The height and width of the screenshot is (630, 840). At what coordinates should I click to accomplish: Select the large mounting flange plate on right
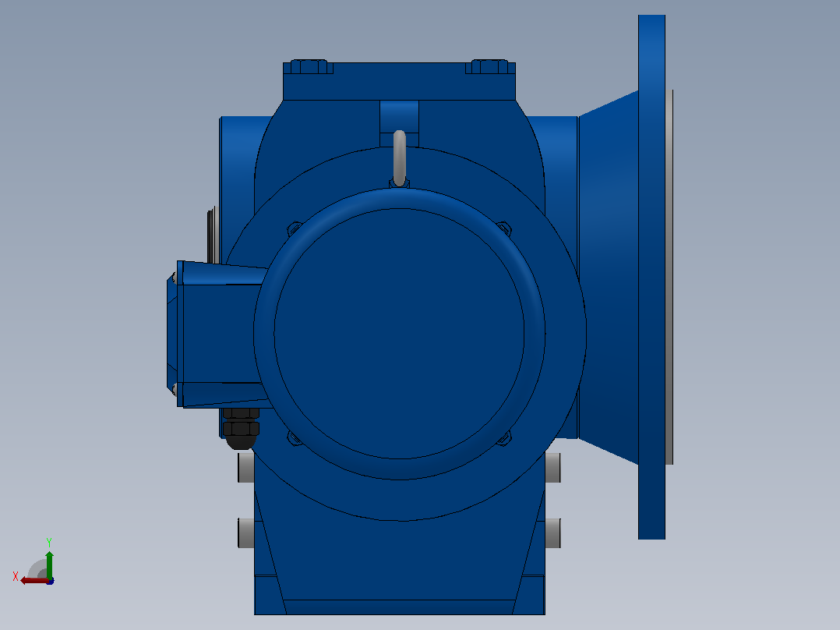651,277
